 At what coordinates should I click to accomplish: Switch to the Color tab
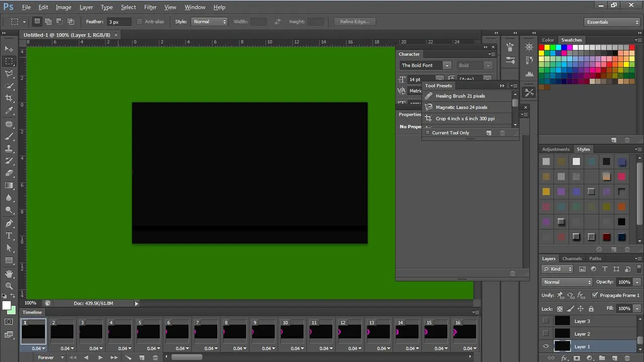coord(548,40)
